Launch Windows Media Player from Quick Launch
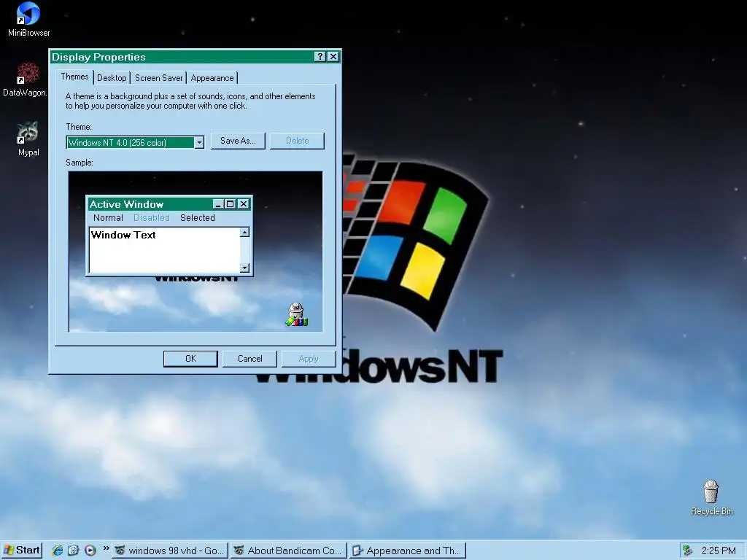This screenshot has height=560, width=747. 90,551
